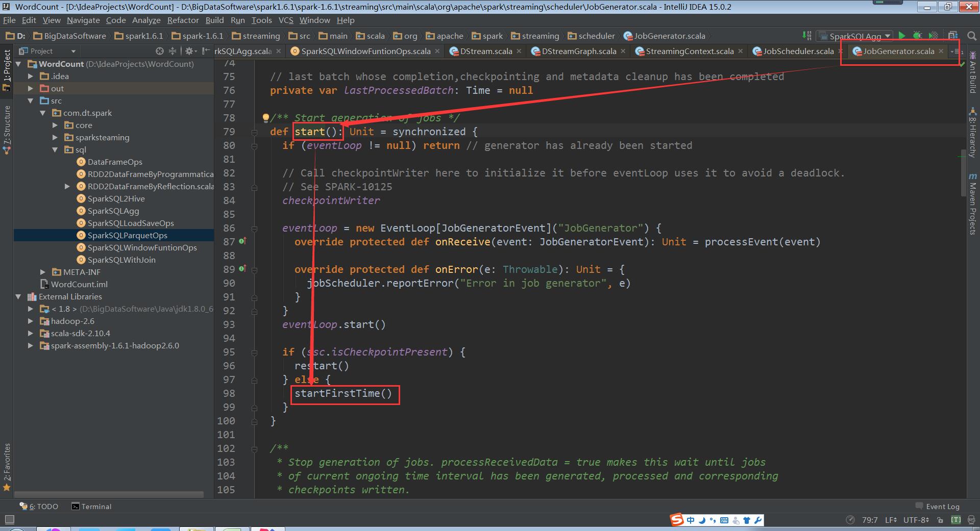Click Project panel horizontal scrollbar

(x=109, y=494)
